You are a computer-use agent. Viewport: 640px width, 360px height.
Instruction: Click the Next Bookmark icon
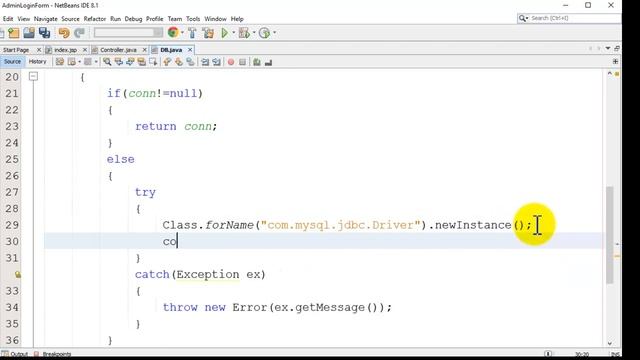179,62
